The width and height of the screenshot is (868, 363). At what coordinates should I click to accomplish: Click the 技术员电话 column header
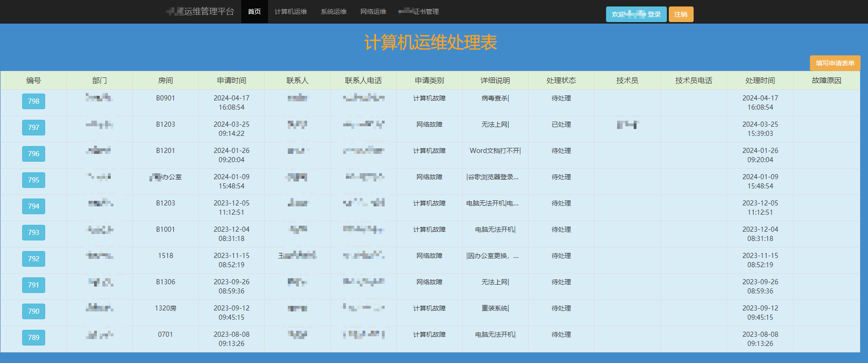(694, 81)
